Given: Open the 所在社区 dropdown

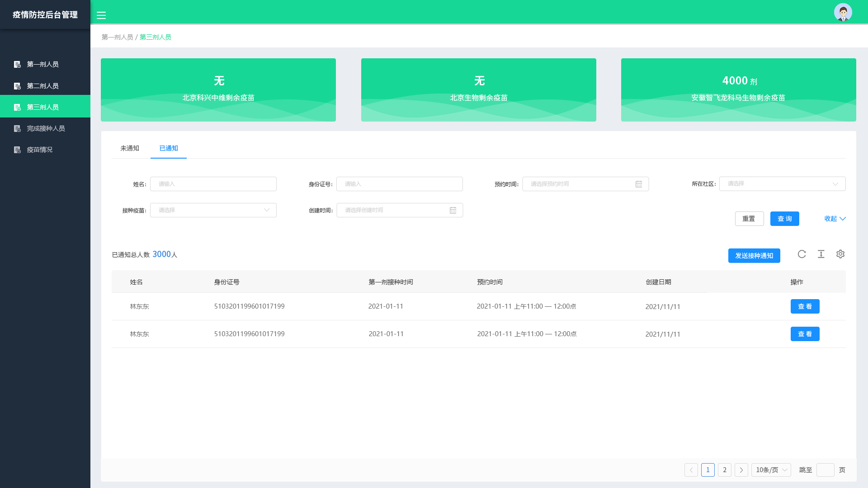Looking at the screenshot, I should coord(782,184).
